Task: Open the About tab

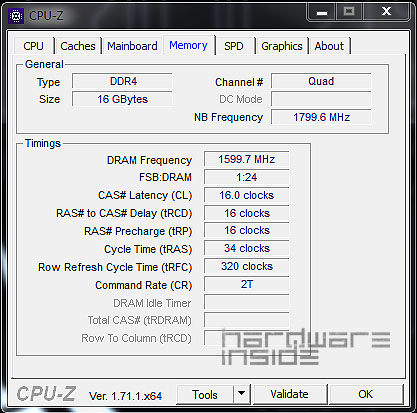Action: click(329, 46)
